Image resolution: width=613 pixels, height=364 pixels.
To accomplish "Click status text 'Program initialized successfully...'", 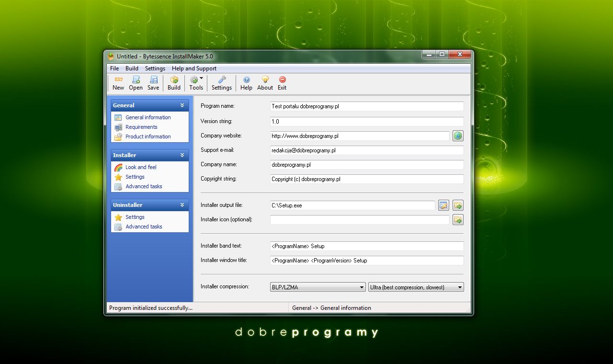I will 151,308.
